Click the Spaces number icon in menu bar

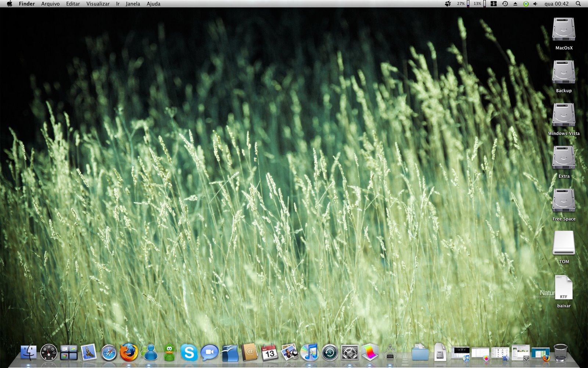[x=494, y=4]
